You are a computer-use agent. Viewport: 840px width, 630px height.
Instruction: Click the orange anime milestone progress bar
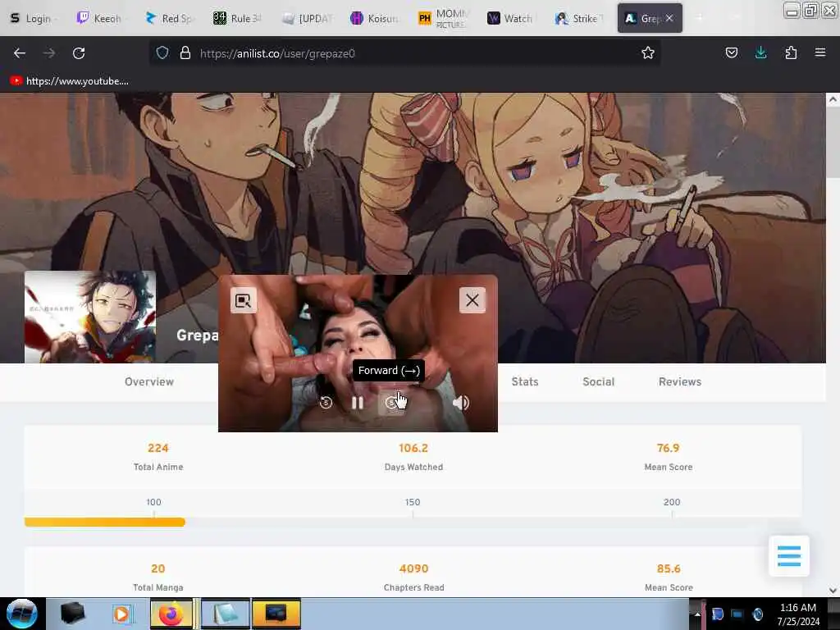tap(104, 522)
